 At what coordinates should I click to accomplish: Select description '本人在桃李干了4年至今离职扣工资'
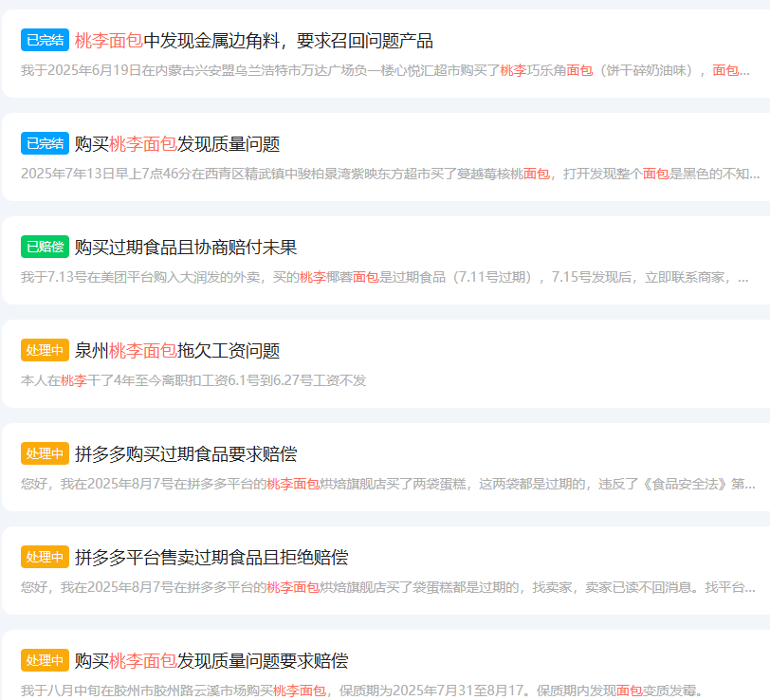[193, 380]
